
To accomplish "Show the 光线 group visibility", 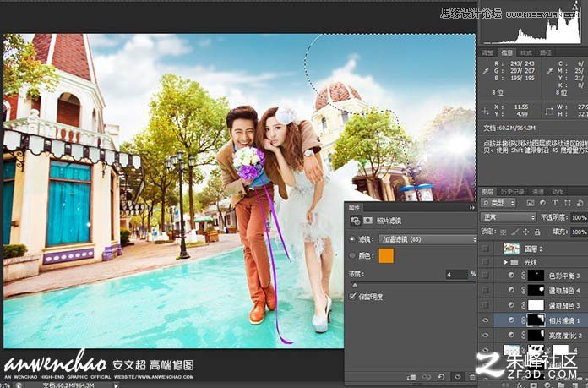I will coord(485,262).
